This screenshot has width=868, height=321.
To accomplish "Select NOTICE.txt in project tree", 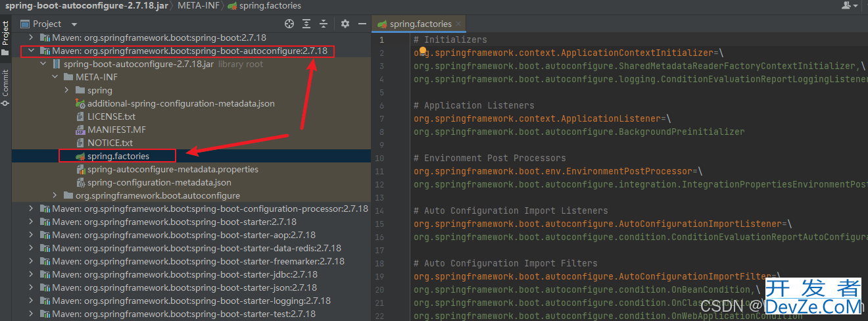I will point(110,143).
